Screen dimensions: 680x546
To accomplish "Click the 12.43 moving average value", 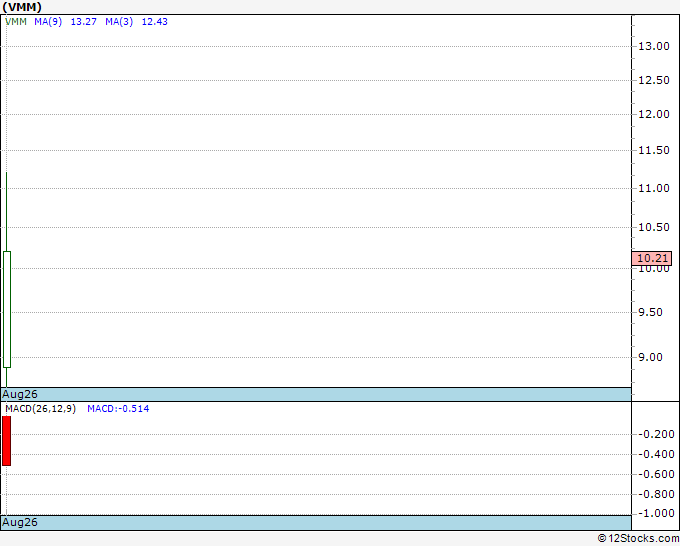I will coord(155,22).
